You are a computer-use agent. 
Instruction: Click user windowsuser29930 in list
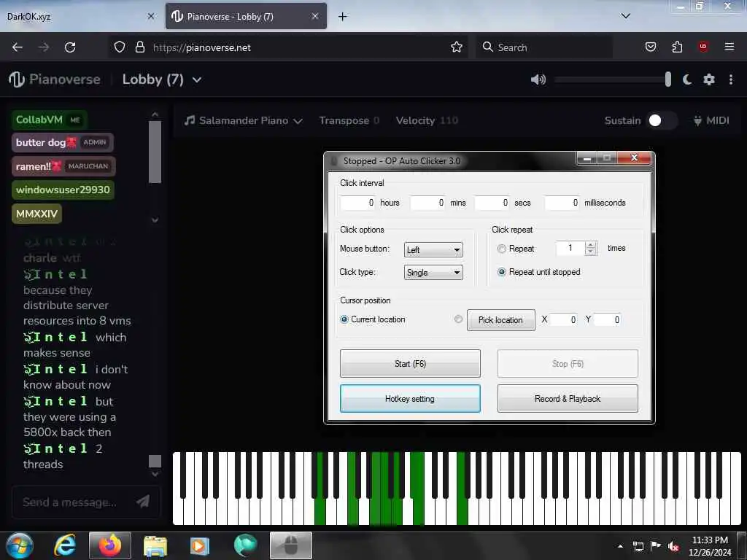[63, 190]
